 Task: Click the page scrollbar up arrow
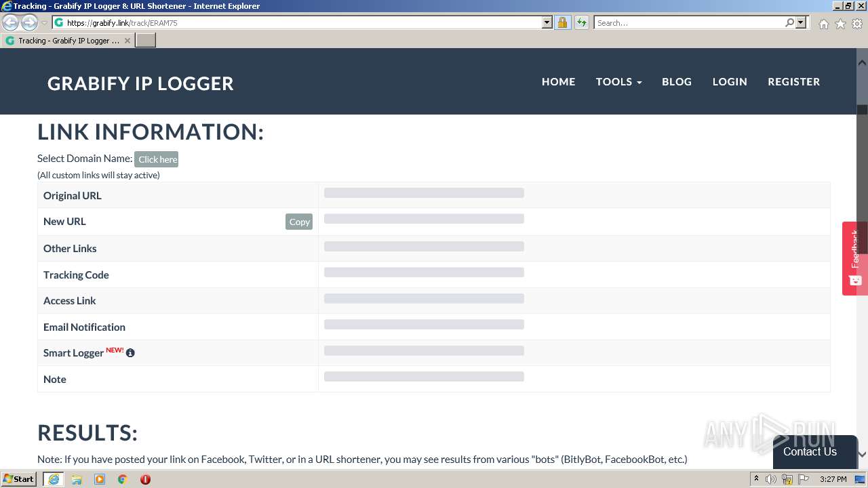pos(862,62)
